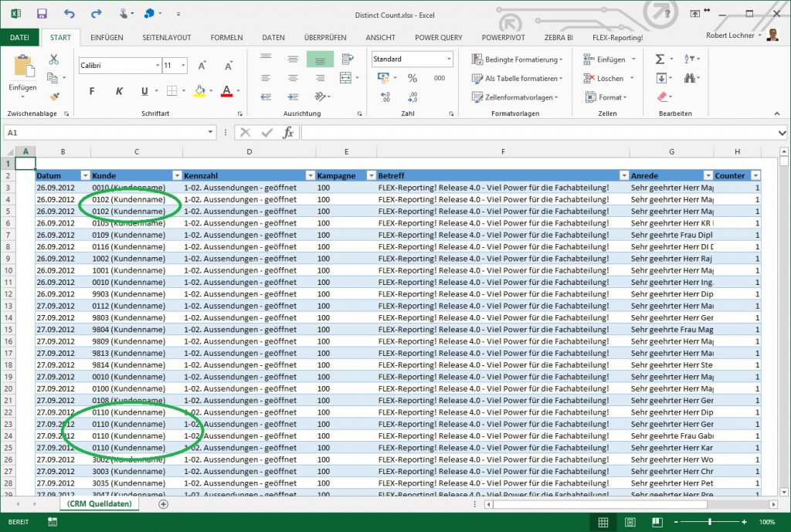The image size is (791, 532).
Task: Align text right in Ausrichtung group
Action: coord(320,78)
